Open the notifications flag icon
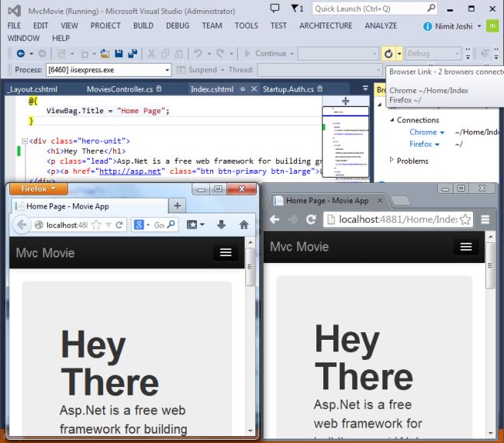 click(x=297, y=9)
